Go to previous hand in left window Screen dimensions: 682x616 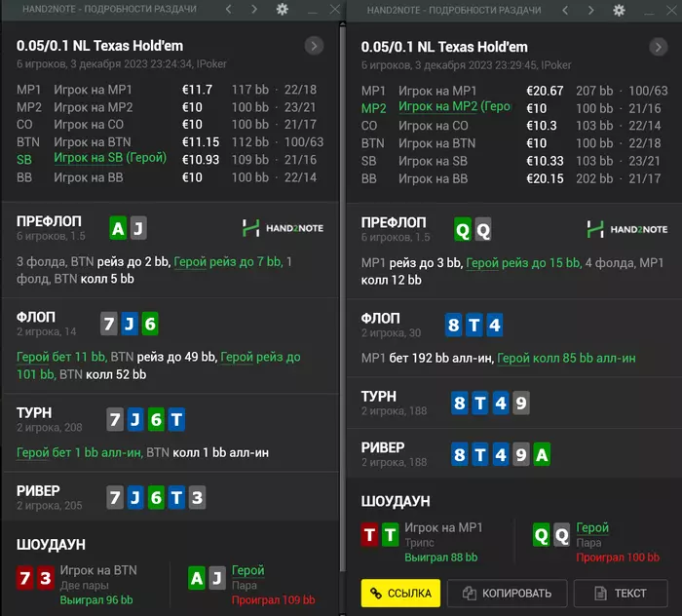229,9
